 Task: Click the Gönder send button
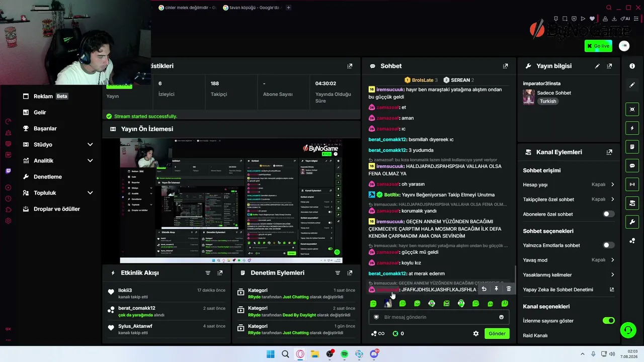point(497,333)
